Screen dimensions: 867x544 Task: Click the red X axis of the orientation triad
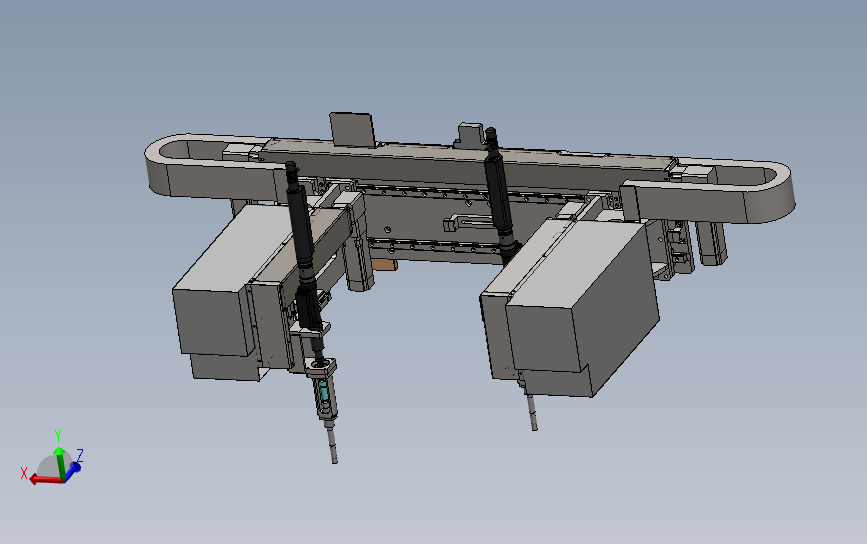point(46,479)
